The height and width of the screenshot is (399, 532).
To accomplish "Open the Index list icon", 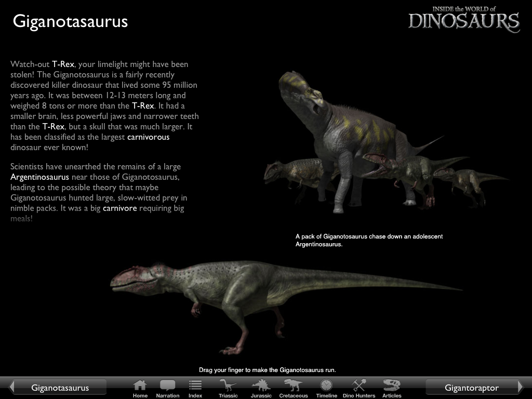I will (195, 388).
